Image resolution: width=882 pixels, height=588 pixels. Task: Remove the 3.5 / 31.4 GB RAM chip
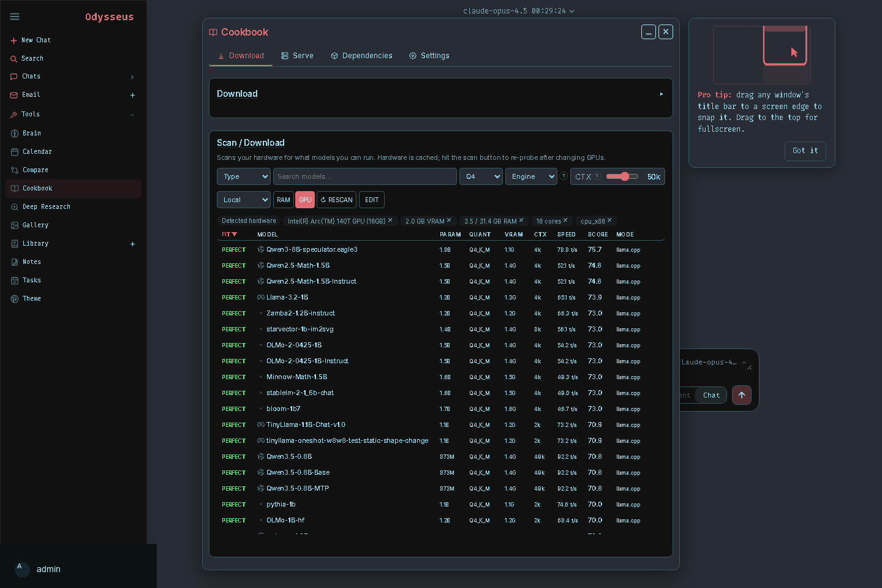521,221
